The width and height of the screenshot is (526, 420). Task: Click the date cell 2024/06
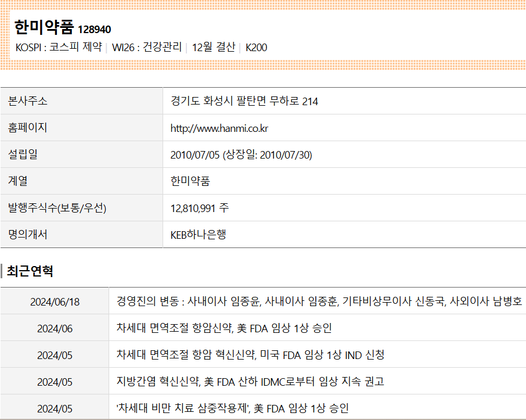tap(55, 328)
